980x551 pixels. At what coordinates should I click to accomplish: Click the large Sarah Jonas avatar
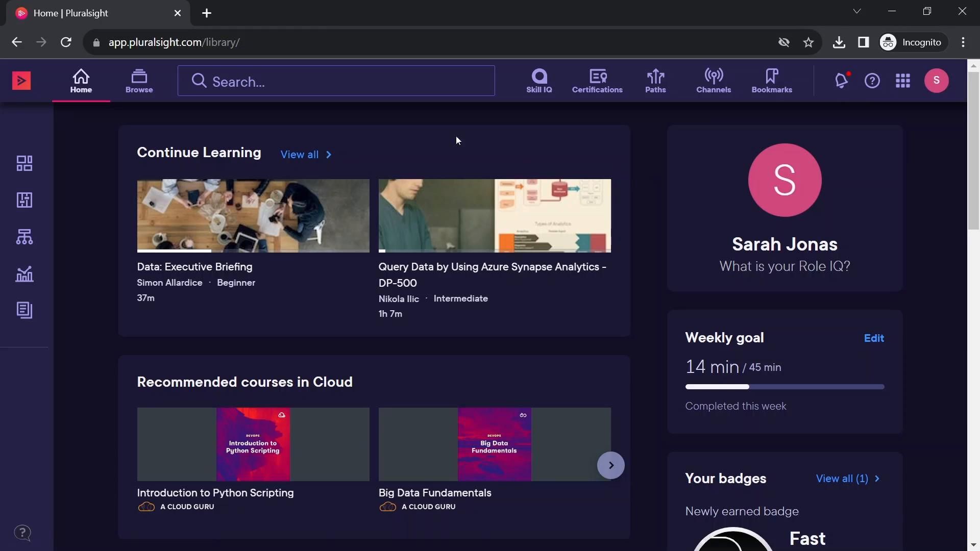[x=785, y=180]
